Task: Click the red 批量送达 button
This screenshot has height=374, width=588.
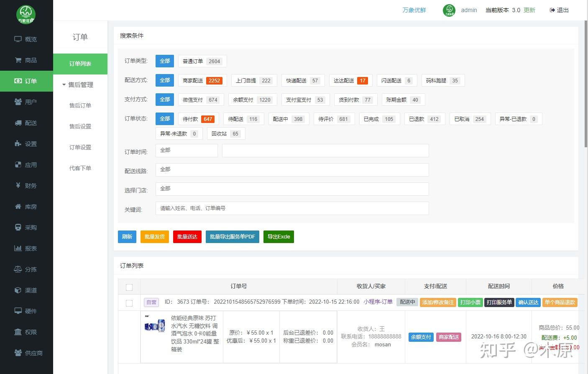Action: click(187, 237)
